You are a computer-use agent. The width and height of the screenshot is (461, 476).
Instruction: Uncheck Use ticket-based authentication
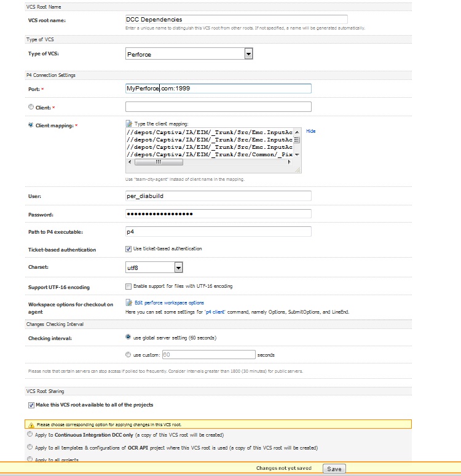click(128, 249)
